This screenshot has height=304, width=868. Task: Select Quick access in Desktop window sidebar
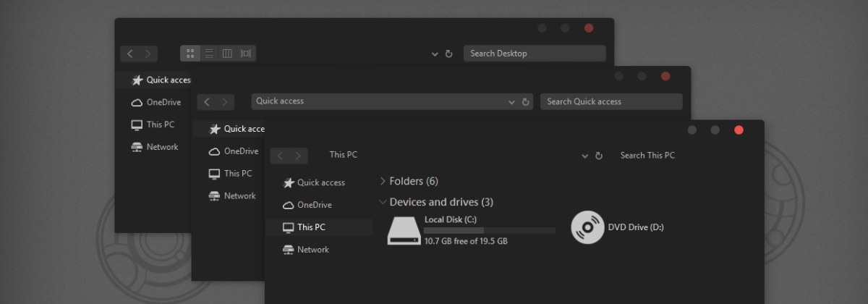[169, 80]
